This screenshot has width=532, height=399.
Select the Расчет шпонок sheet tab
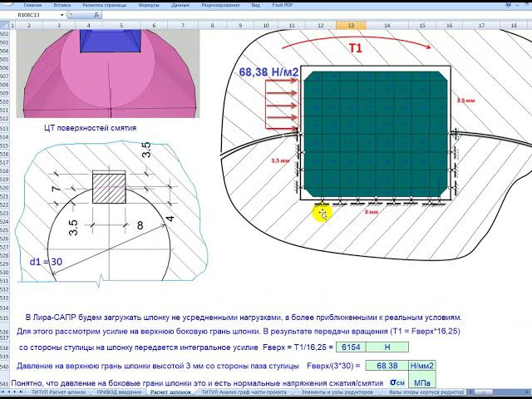tap(170, 392)
